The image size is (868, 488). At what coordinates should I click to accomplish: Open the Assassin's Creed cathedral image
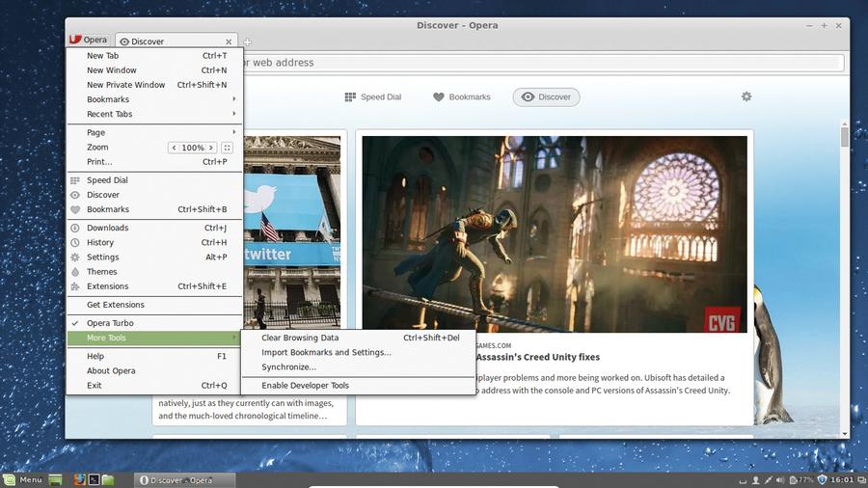[x=555, y=234]
